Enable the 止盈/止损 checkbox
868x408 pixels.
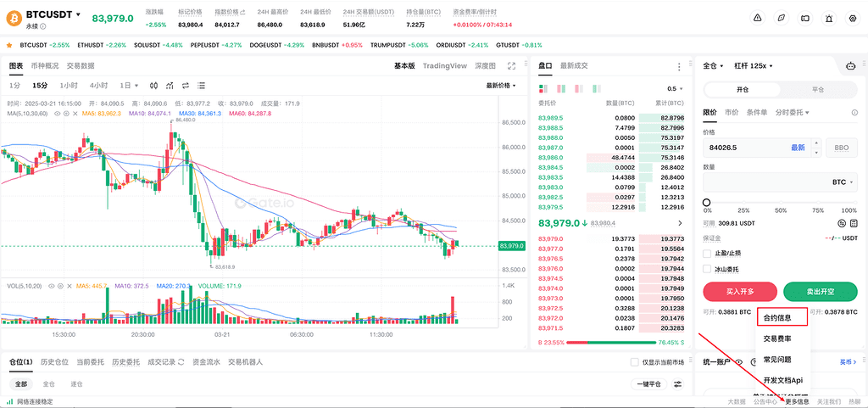(x=708, y=253)
